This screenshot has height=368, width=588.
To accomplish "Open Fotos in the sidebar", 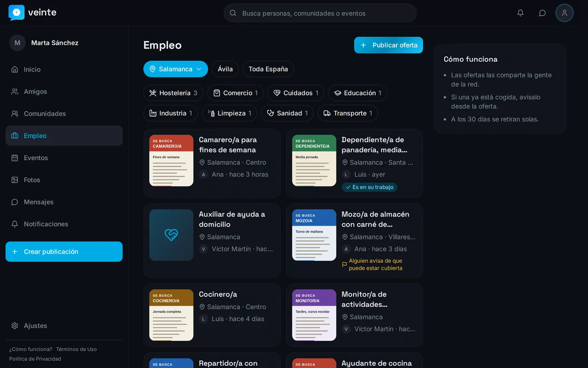I will pyautogui.click(x=64, y=180).
